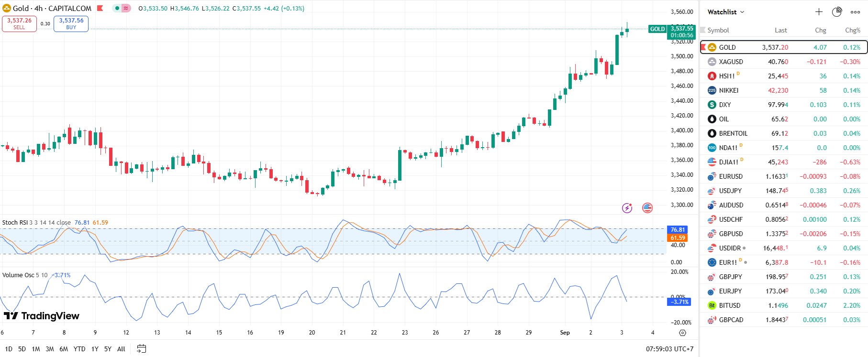Click the TradingView logo
This screenshot has height=357, width=868.
[42, 316]
